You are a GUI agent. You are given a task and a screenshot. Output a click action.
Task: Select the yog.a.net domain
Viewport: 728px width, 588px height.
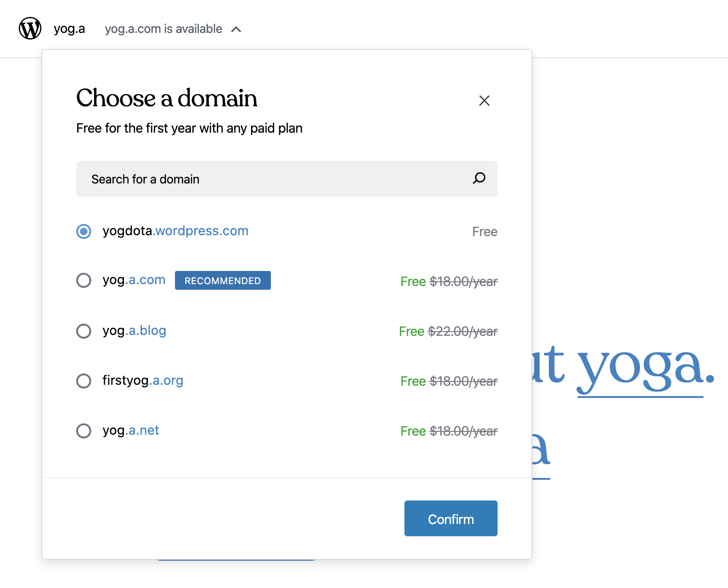(x=83, y=430)
